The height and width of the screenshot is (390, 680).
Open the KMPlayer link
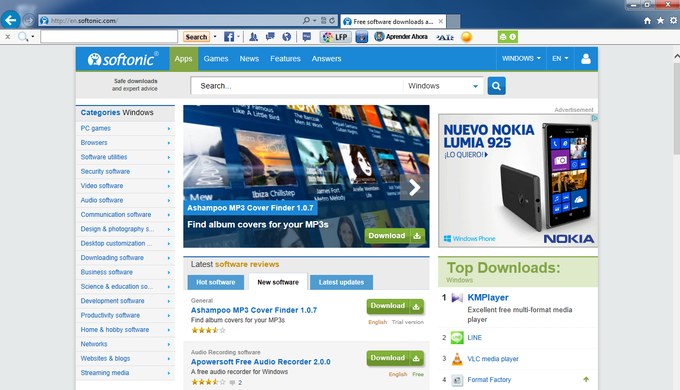tap(488, 298)
